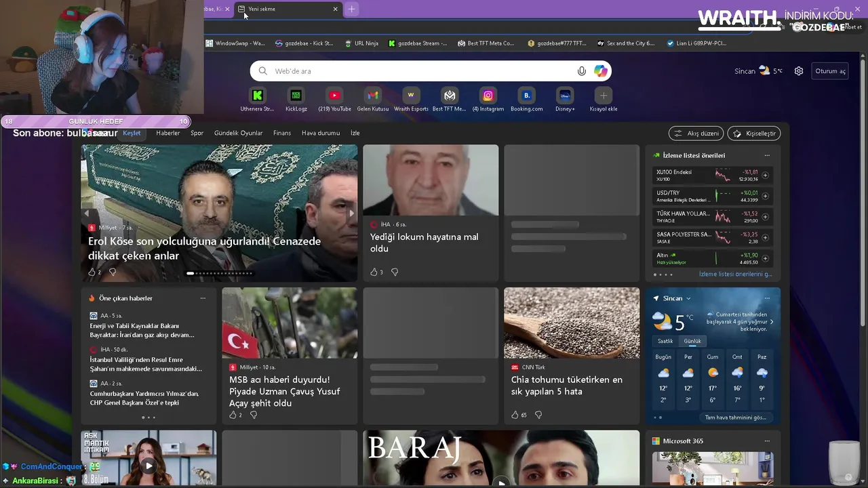Open watchlist card more options menu
The image size is (868, 488).
click(767, 155)
